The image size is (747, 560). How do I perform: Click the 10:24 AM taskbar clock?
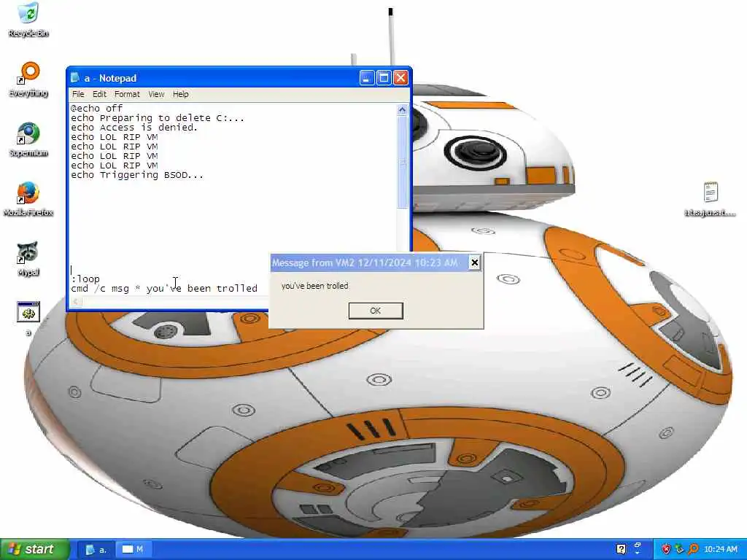pyautogui.click(x=720, y=549)
